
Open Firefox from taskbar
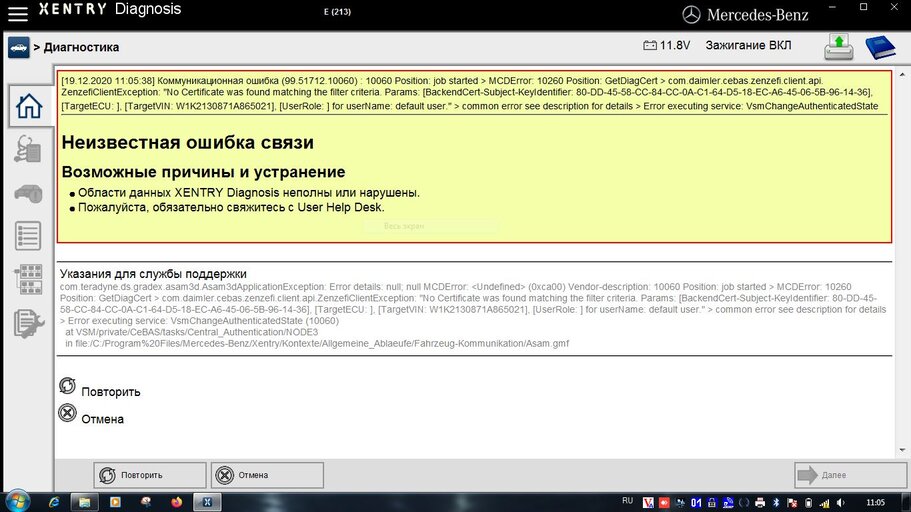click(x=177, y=502)
